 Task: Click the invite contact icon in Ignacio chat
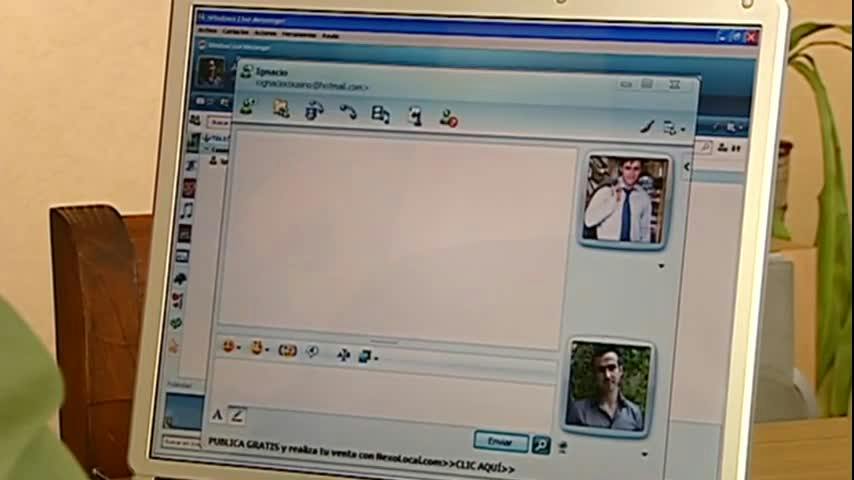(x=249, y=106)
